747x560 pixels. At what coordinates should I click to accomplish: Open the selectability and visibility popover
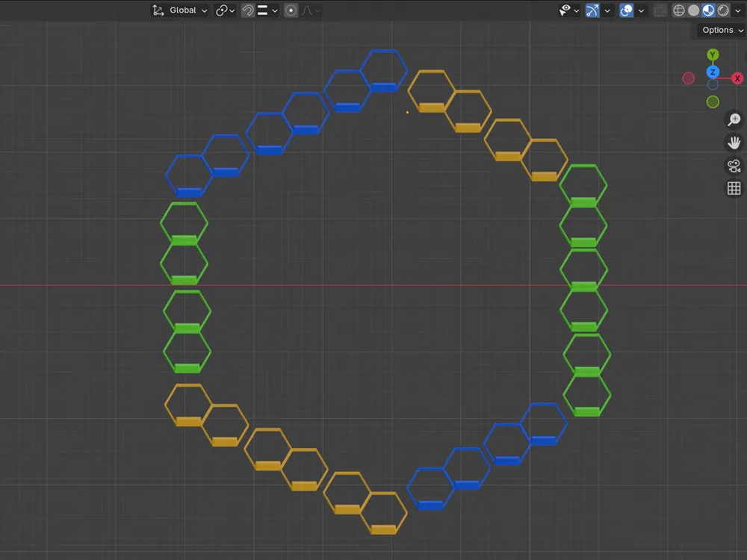coord(568,10)
